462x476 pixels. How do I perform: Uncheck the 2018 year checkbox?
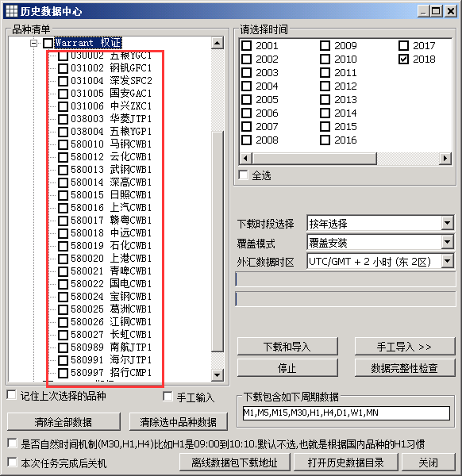(403, 59)
